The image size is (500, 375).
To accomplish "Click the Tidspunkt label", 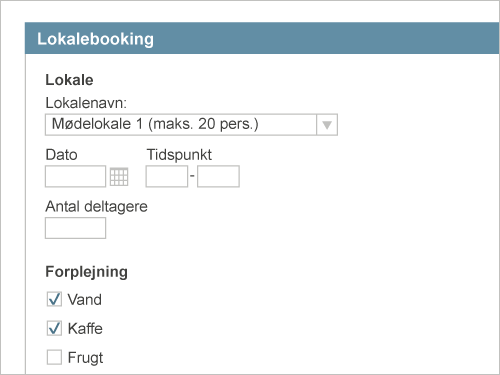I will (x=179, y=155).
